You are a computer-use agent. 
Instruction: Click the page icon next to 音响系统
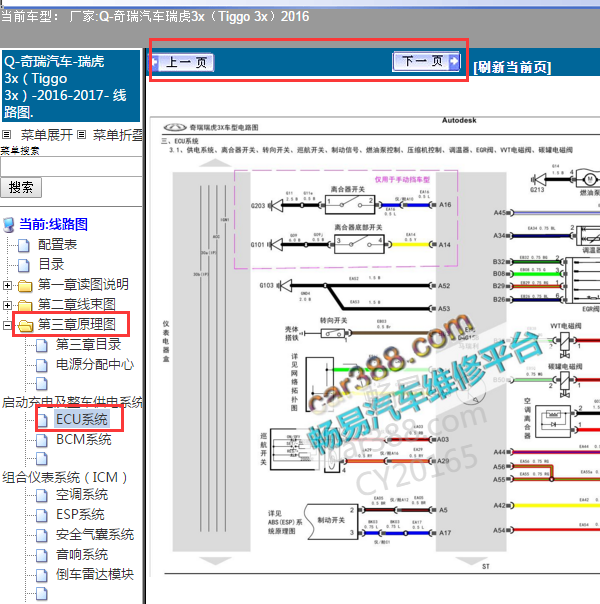[42, 556]
